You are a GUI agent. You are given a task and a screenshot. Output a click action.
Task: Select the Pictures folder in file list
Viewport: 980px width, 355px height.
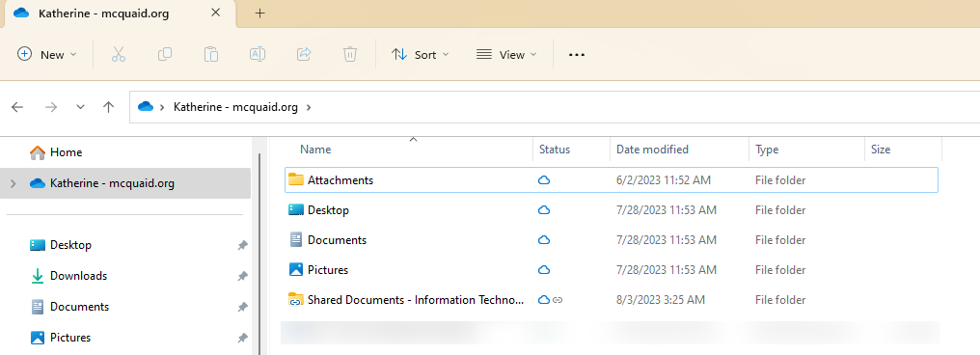pos(612,270)
